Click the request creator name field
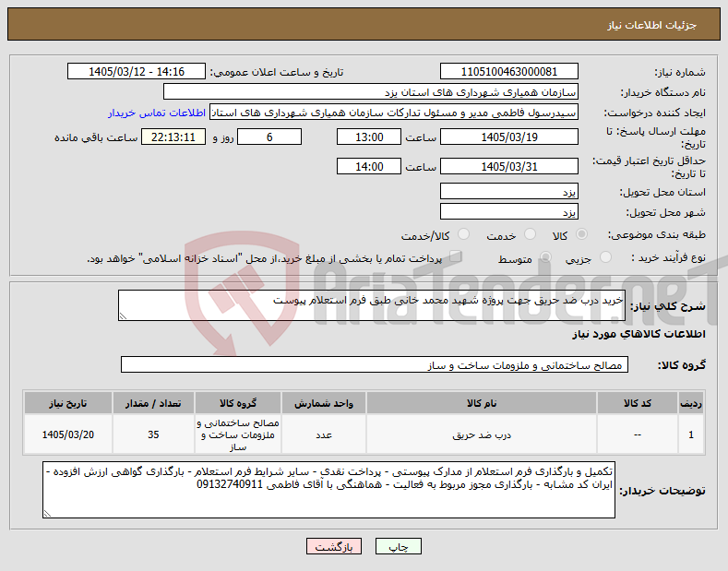 pyautogui.click(x=394, y=113)
